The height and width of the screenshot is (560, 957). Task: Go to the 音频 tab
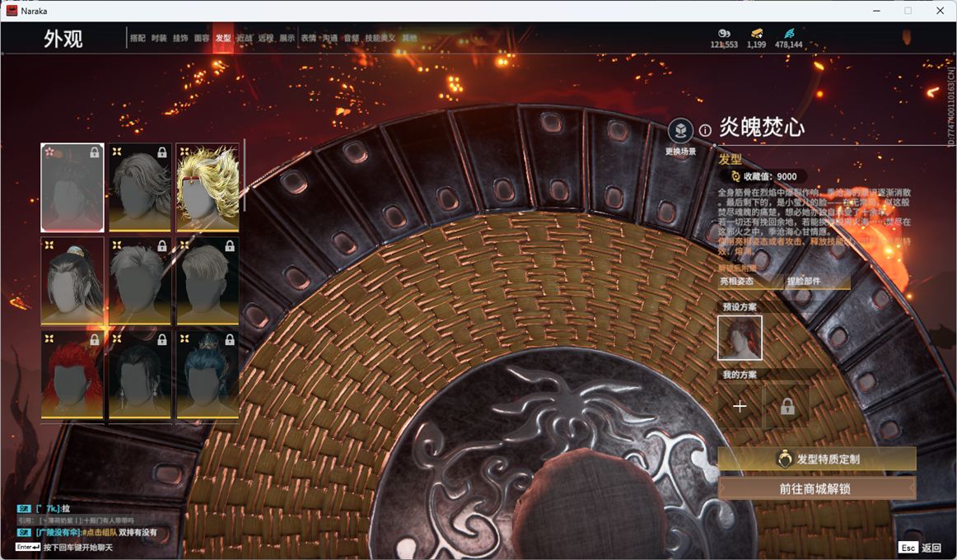pyautogui.click(x=351, y=38)
